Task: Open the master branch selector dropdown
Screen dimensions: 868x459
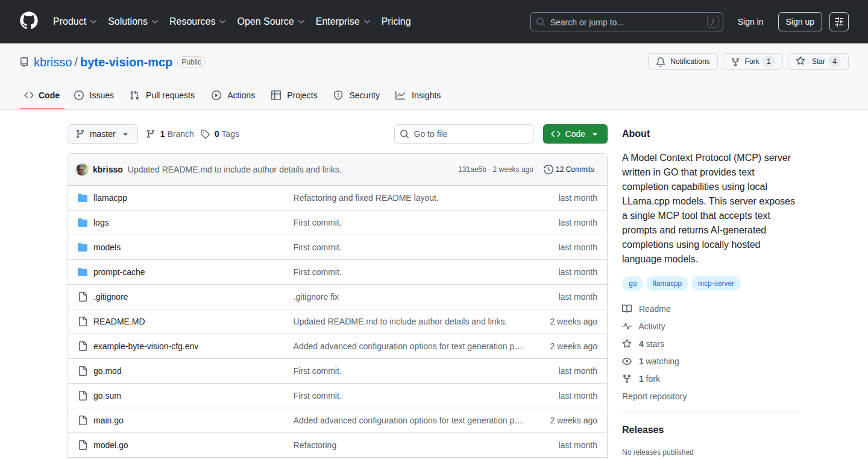Action: tap(102, 134)
